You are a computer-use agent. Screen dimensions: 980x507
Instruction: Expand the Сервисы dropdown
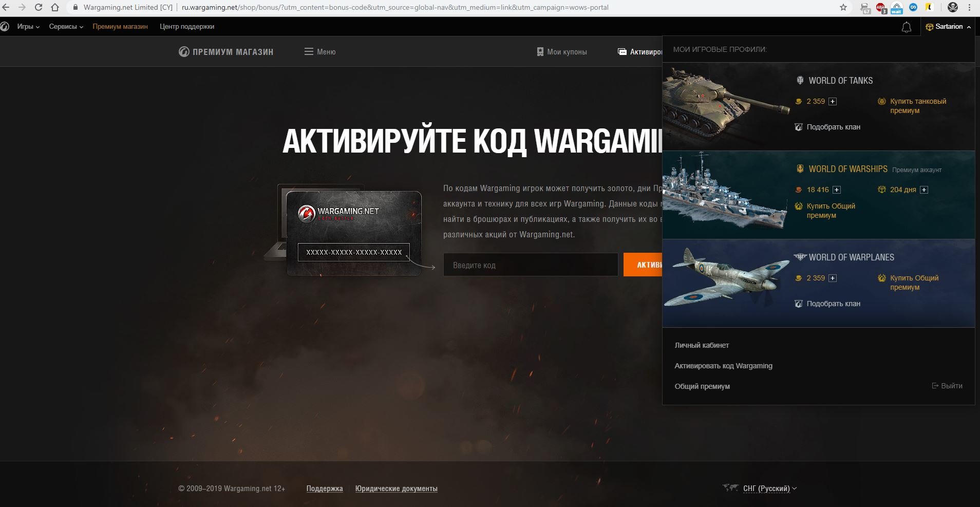(66, 27)
